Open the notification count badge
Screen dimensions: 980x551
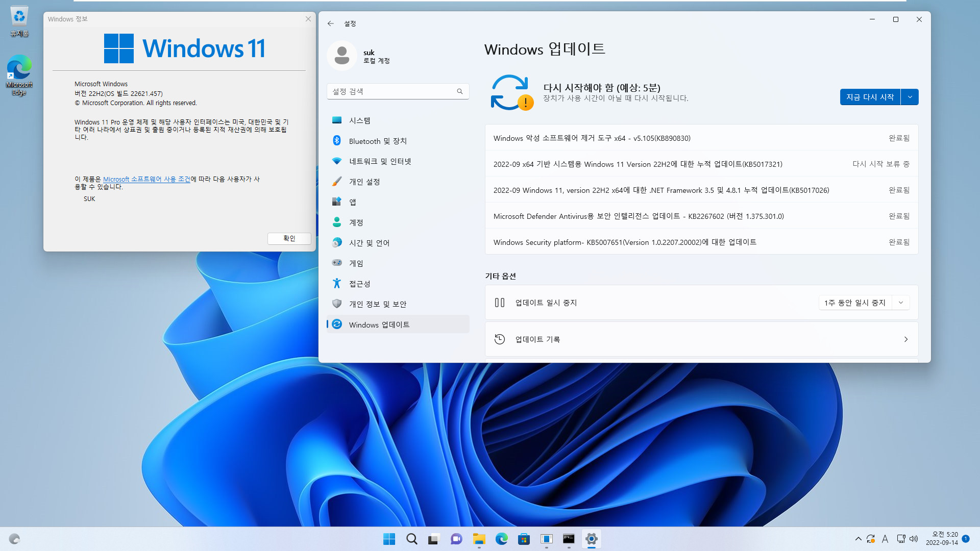[966, 539]
